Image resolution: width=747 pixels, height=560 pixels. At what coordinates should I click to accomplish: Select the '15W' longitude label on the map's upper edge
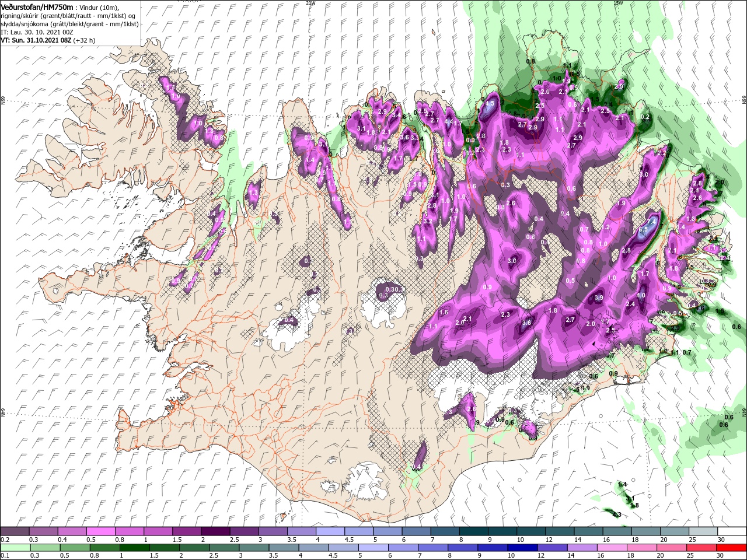click(x=618, y=3)
